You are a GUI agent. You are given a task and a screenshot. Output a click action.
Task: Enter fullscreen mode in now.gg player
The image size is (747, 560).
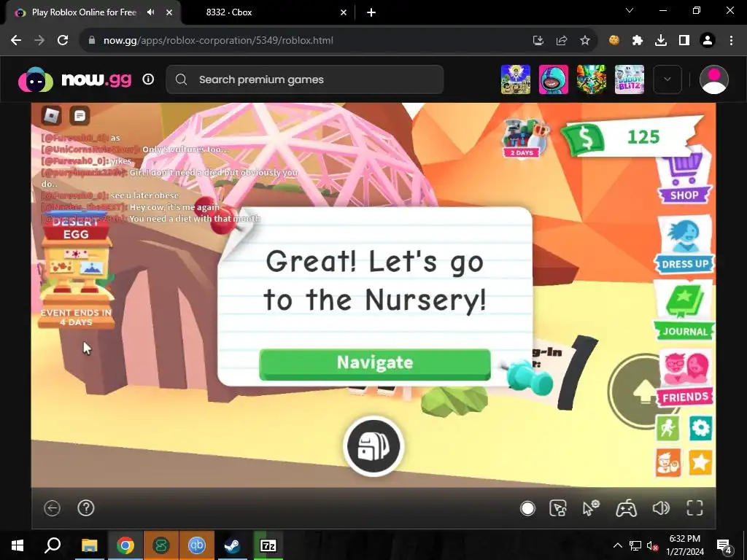(694, 508)
